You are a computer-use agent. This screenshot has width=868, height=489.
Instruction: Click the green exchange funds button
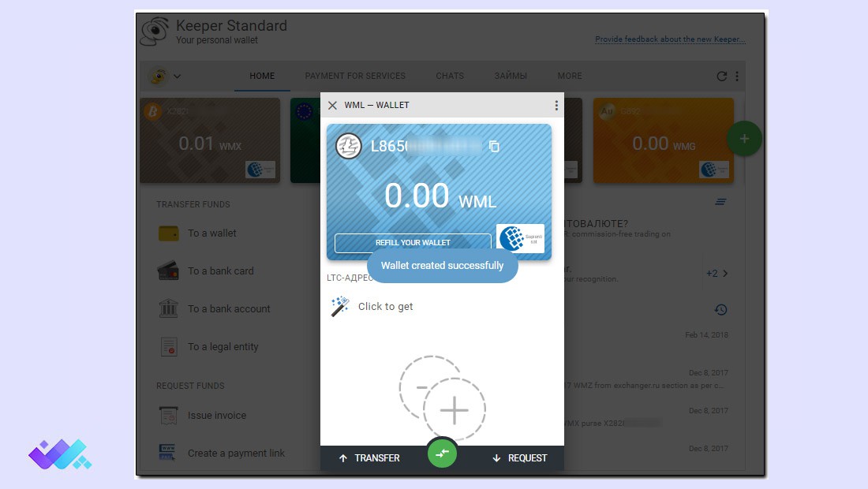click(442, 453)
